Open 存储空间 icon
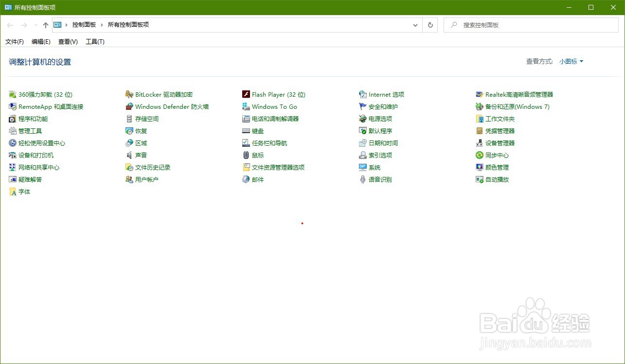Image resolution: width=625 pixels, height=364 pixels. 129,119
